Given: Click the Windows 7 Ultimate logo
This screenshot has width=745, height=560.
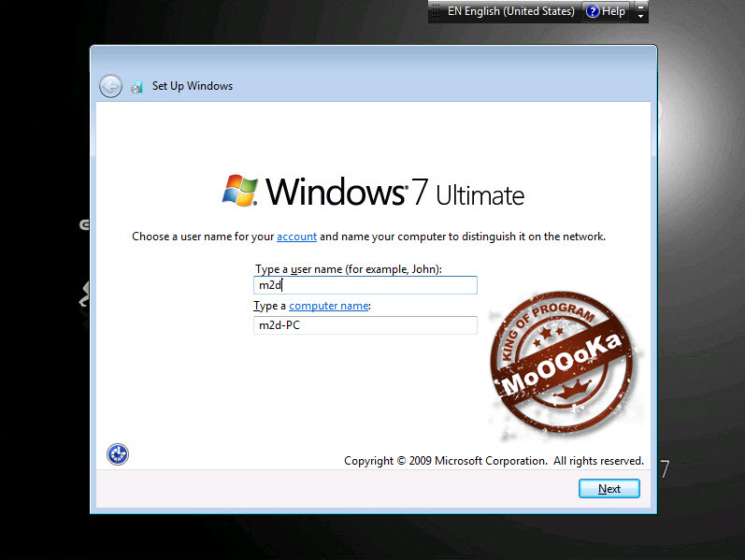Looking at the screenshot, I should tap(373, 191).
